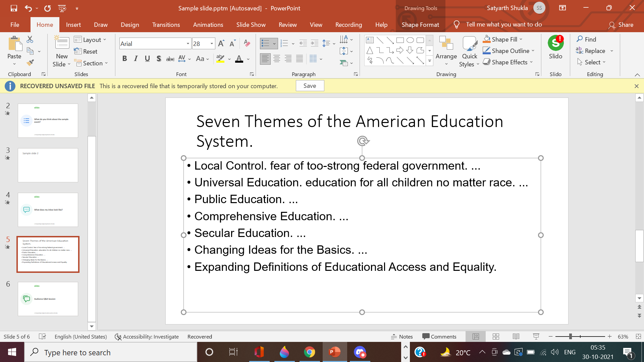
Task: Open the Layout dropdown in Slides panel
Action: coord(91,39)
